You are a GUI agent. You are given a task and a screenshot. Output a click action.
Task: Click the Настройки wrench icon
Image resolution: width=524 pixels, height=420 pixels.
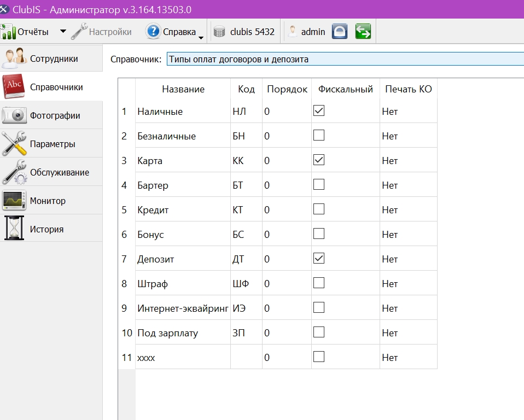(x=79, y=31)
